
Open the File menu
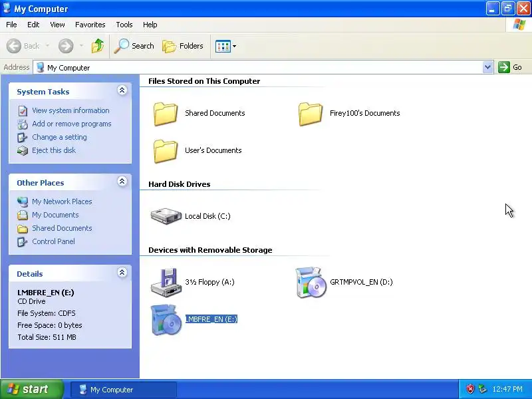coord(11,25)
